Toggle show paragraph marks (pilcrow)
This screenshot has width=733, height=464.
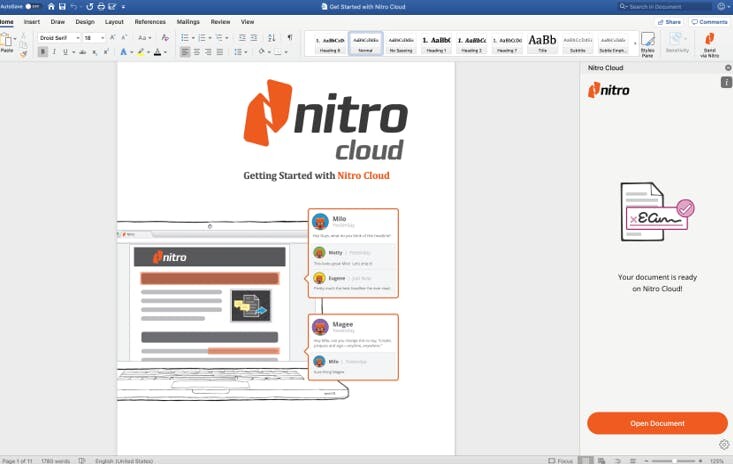coord(290,37)
